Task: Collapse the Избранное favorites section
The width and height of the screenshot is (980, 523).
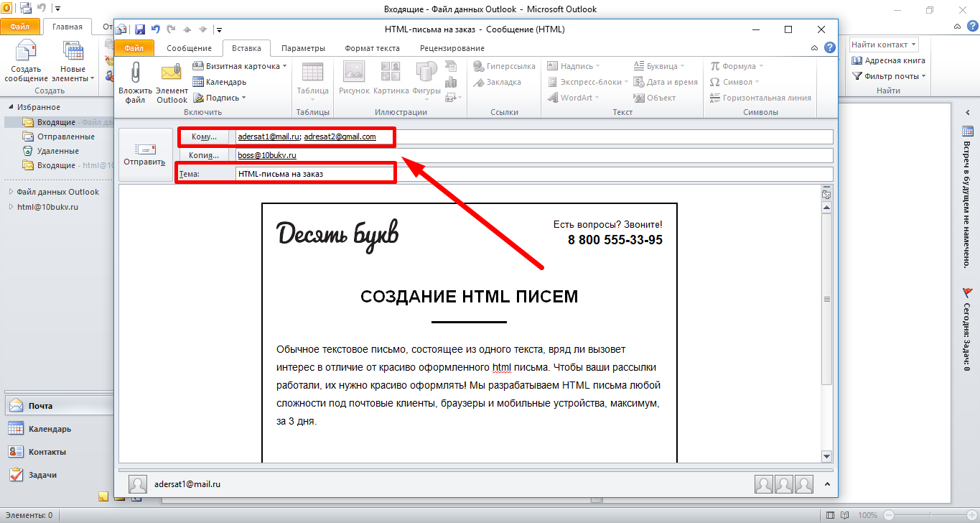Action: 11,107
